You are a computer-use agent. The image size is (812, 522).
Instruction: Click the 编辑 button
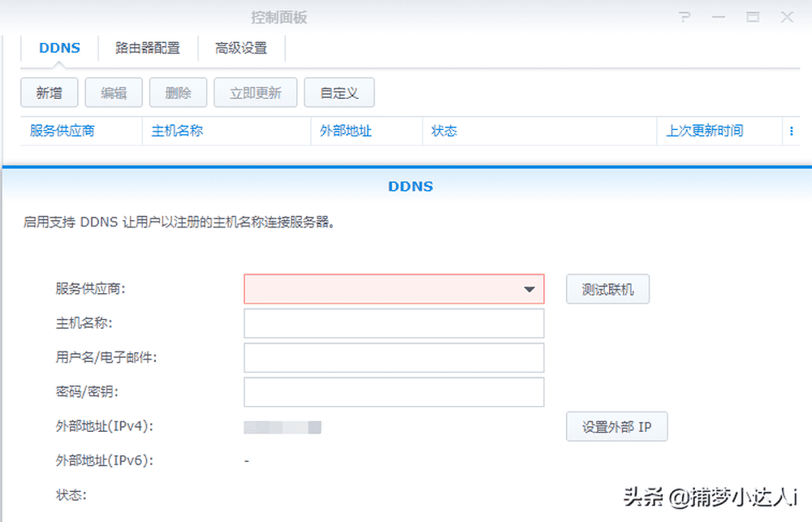pyautogui.click(x=113, y=92)
